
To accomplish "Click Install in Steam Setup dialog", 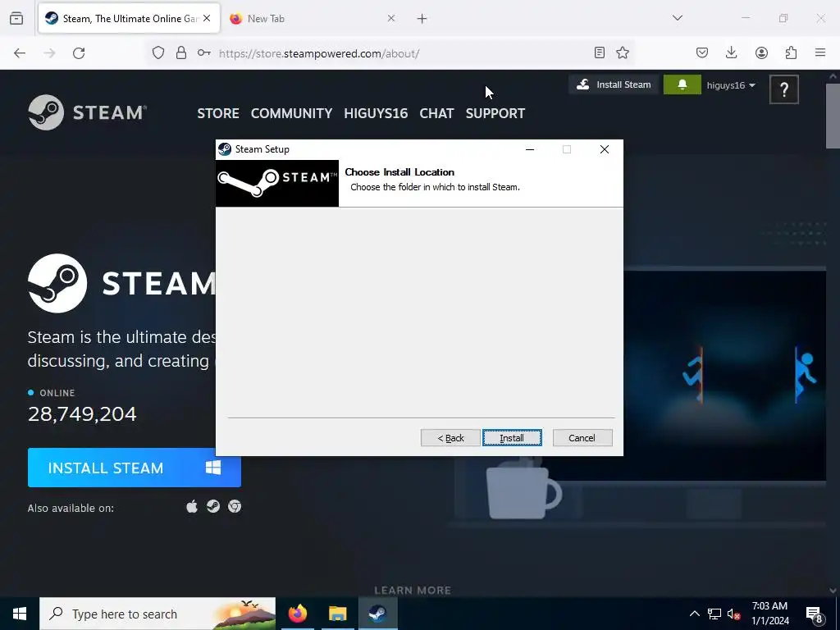I will pyautogui.click(x=512, y=438).
